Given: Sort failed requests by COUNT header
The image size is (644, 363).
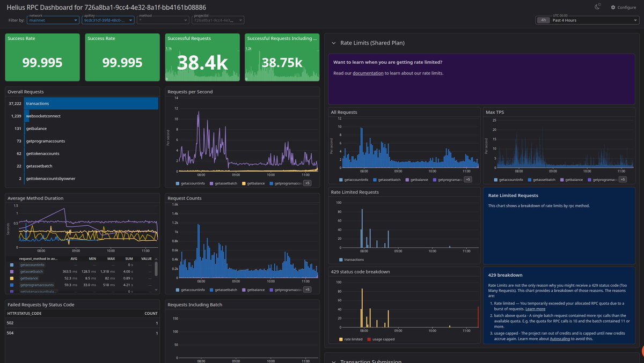Looking at the screenshot, I should (151, 313).
